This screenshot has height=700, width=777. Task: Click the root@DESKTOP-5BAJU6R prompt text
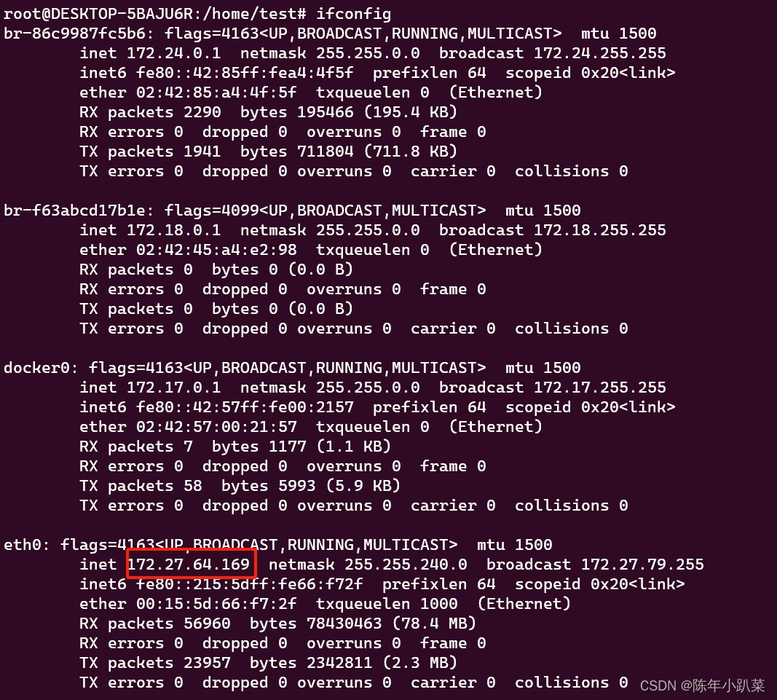[x=98, y=14]
